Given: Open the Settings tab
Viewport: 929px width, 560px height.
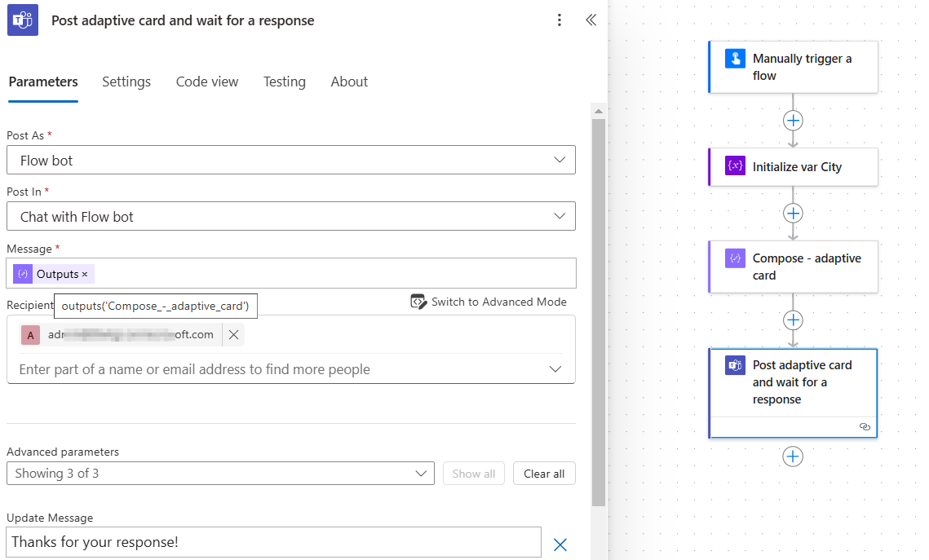Looking at the screenshot, I should coord(126,82).
